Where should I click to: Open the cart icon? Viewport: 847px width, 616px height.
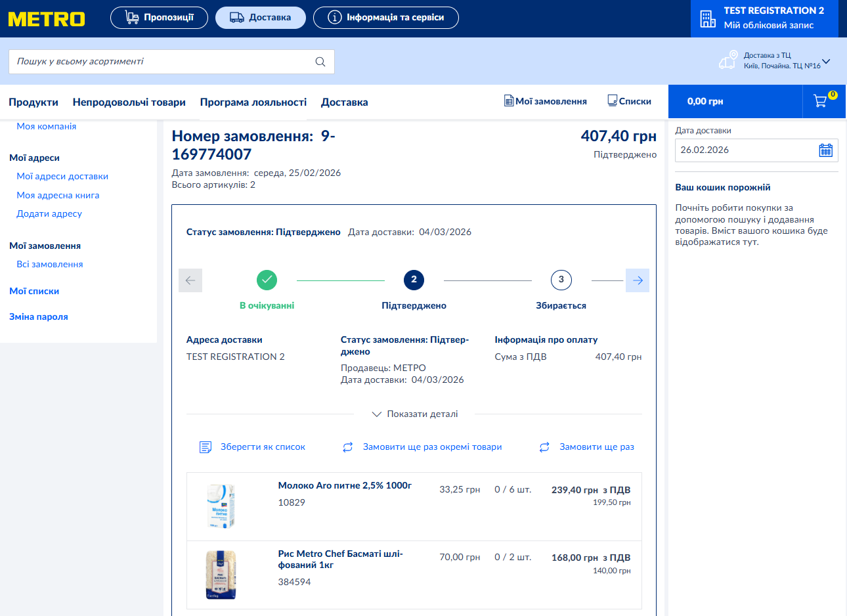coord(820,101)
